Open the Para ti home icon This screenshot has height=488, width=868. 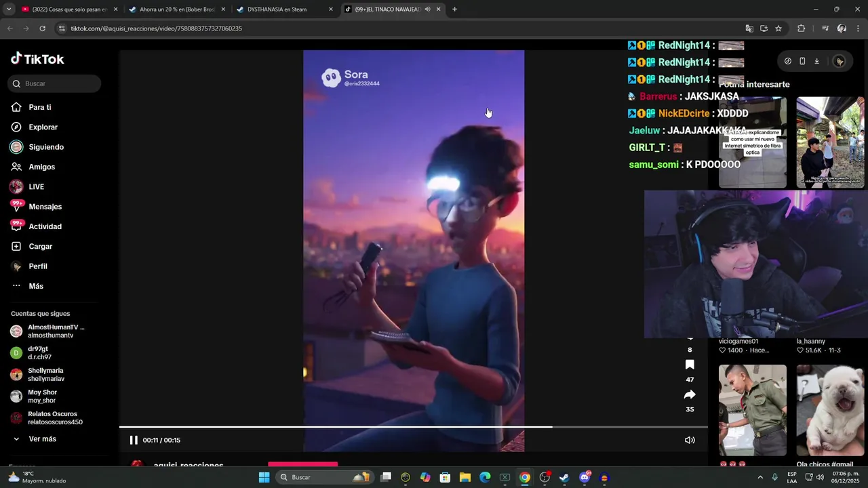pos(16,107)
